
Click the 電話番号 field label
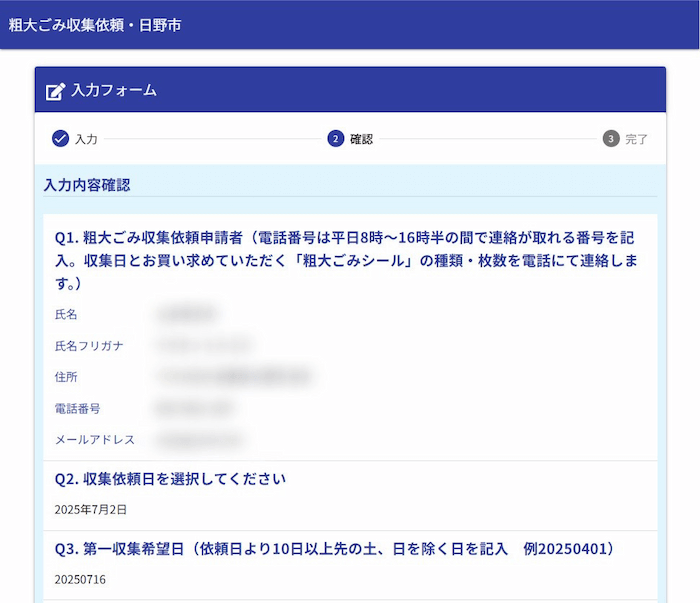point(78,408)
